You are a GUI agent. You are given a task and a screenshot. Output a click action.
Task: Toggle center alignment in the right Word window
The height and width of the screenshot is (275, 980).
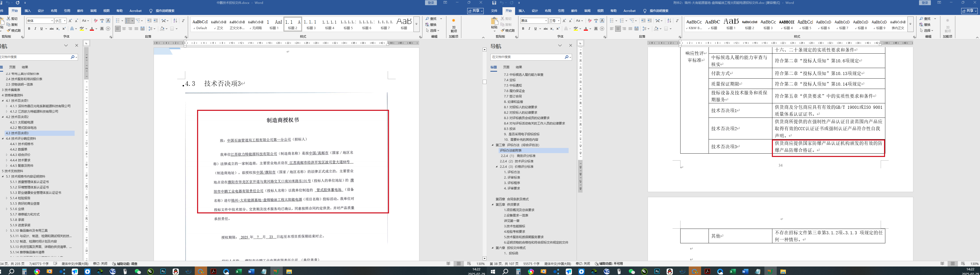point(618,29)
